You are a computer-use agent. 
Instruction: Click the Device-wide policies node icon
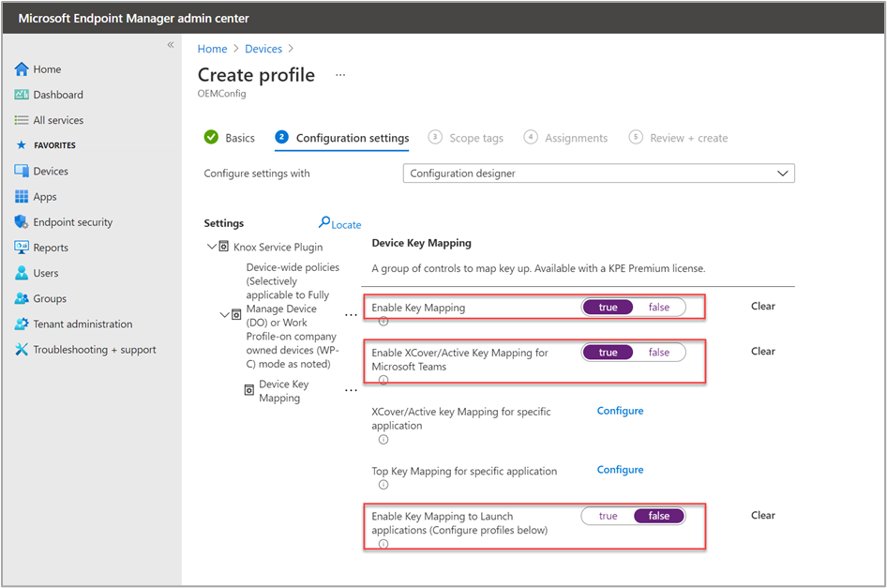(236, 315)
